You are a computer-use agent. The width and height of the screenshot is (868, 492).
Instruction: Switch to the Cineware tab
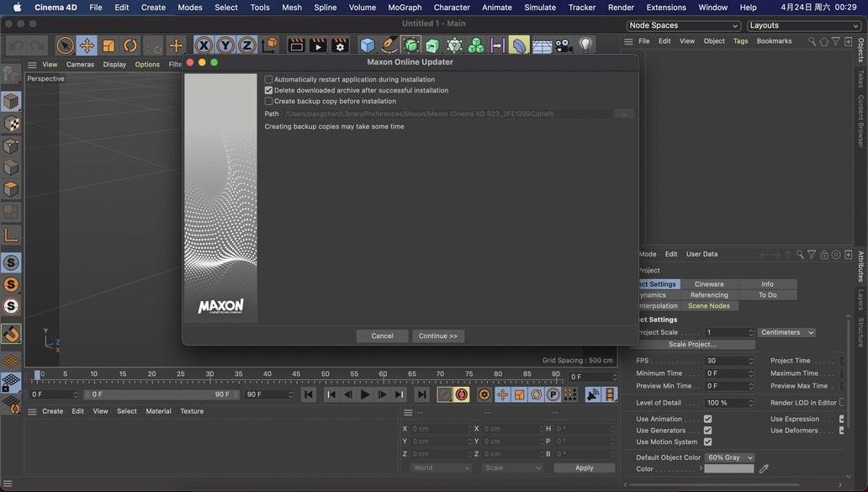pyautogui.click(x=709, y=284)
